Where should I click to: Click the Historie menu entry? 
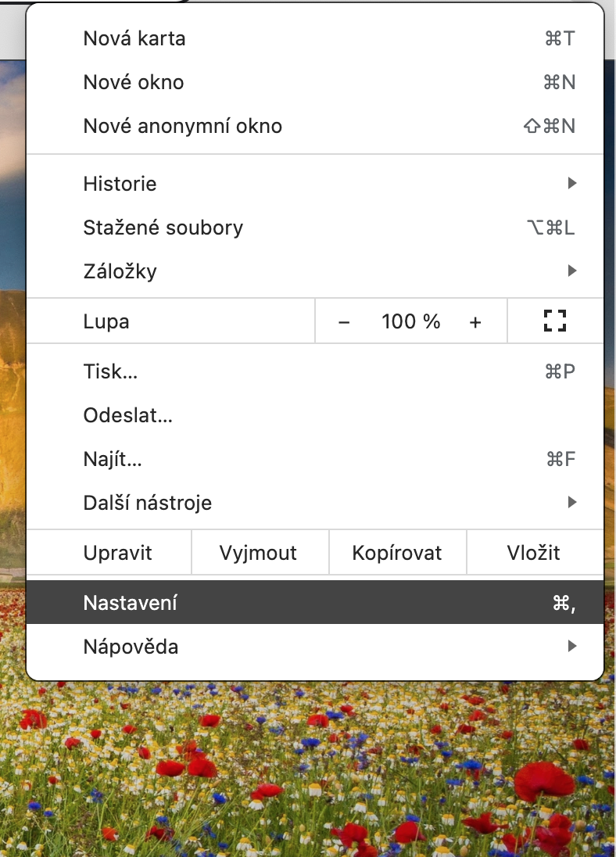click(120, 184)
